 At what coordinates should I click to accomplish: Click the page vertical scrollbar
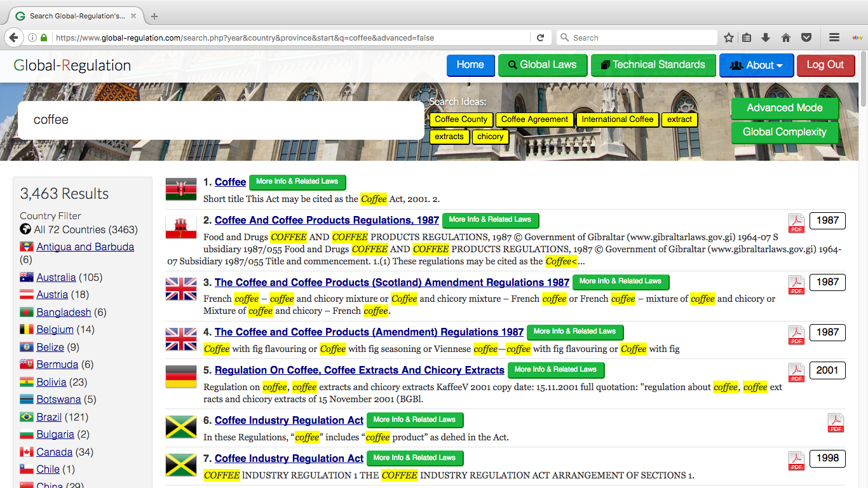click(863, 79)
